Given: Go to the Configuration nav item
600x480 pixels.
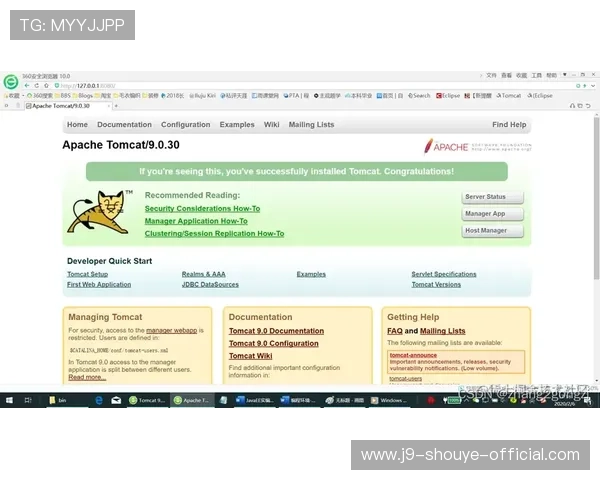Looking at the screenshot, I should point(185,125).
